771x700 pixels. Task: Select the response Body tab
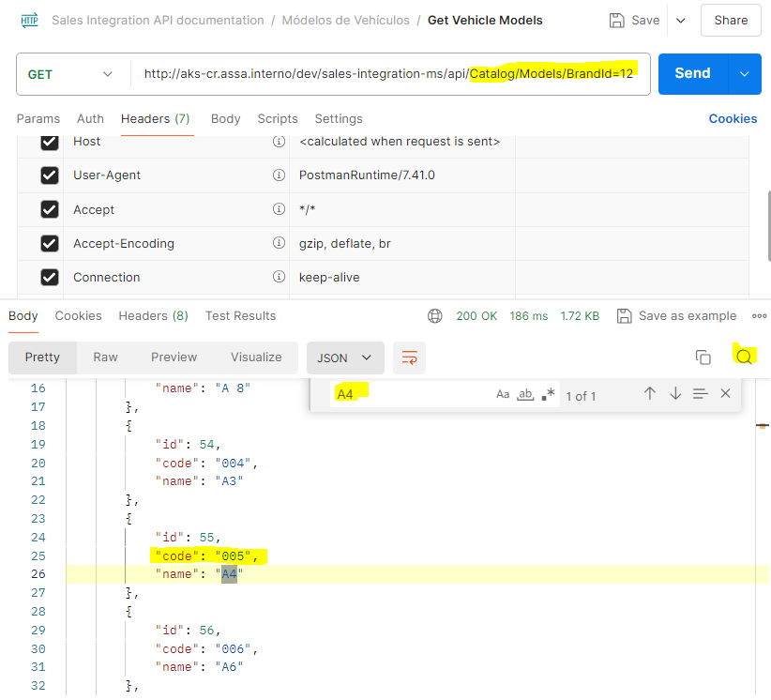[x=23, y=316]
